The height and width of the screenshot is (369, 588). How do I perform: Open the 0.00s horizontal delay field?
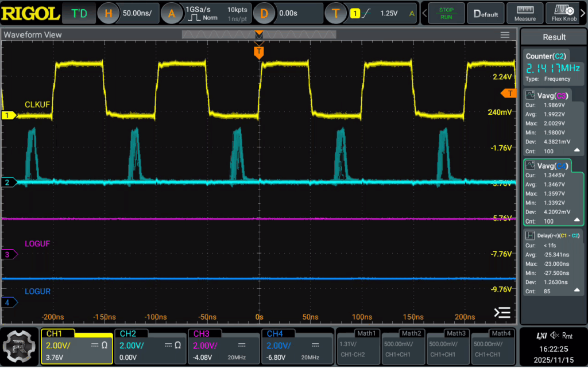point(298,14)
